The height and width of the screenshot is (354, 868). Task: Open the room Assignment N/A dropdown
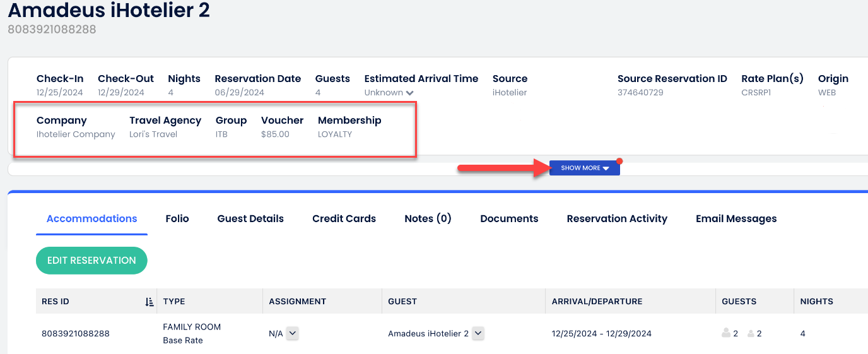pyautogui.click(x=292, y=333)
